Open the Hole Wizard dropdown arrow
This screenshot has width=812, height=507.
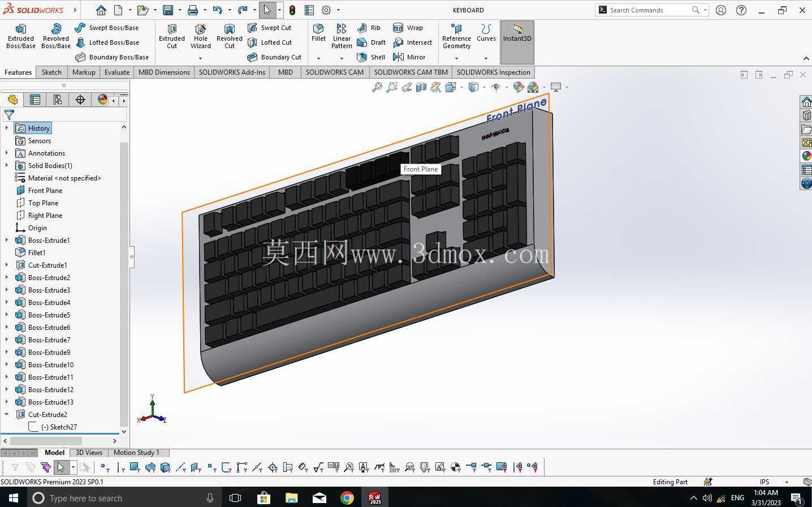(x=201, y=58)
